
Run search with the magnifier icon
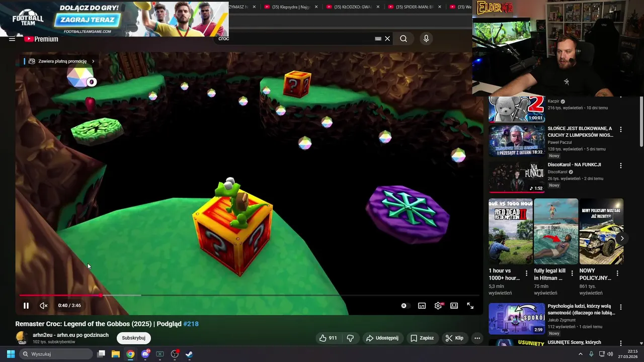(404, 39)
